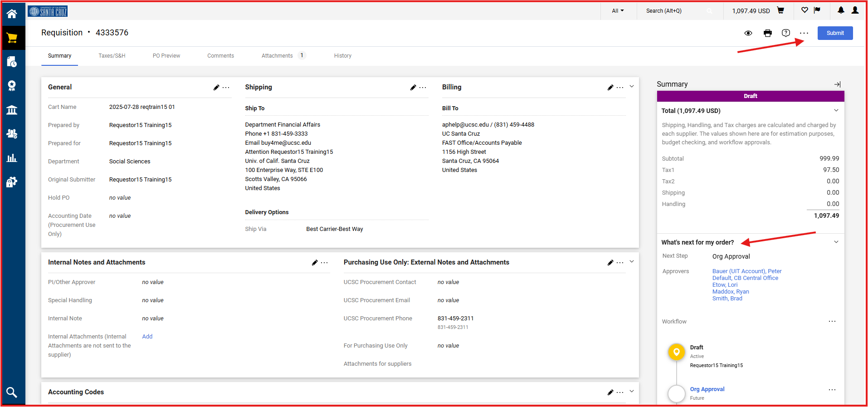Viewport: 868px width, 407px height.
Task: Collapse the Billing section chevron
Action: point(631,87)
